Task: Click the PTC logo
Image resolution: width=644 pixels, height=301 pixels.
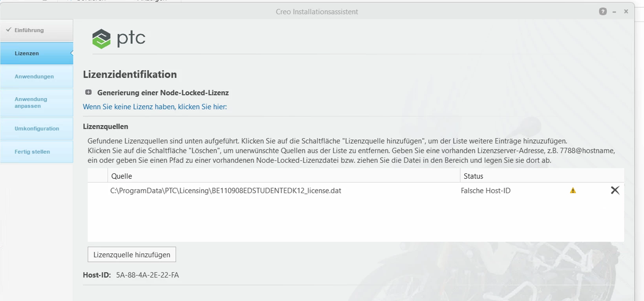Action: tap(119, 38)
